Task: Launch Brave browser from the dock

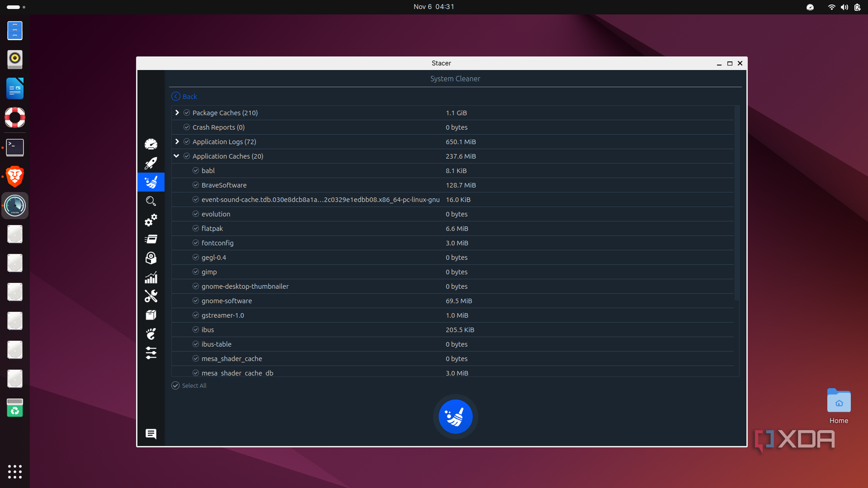Action: (14, 177)
